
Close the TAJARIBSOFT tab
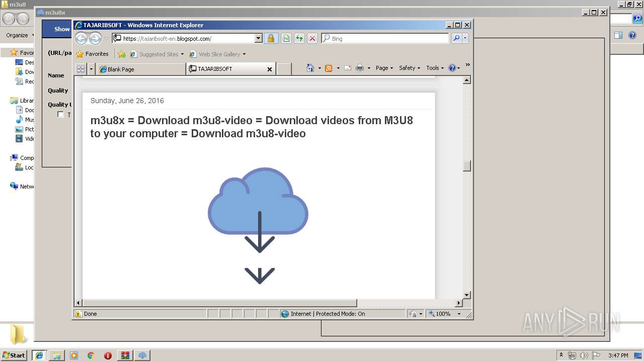[x=270, y=69]
